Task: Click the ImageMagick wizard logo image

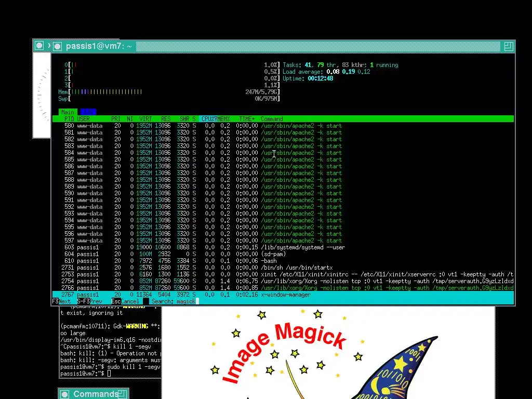Action: tap(328, 353)
